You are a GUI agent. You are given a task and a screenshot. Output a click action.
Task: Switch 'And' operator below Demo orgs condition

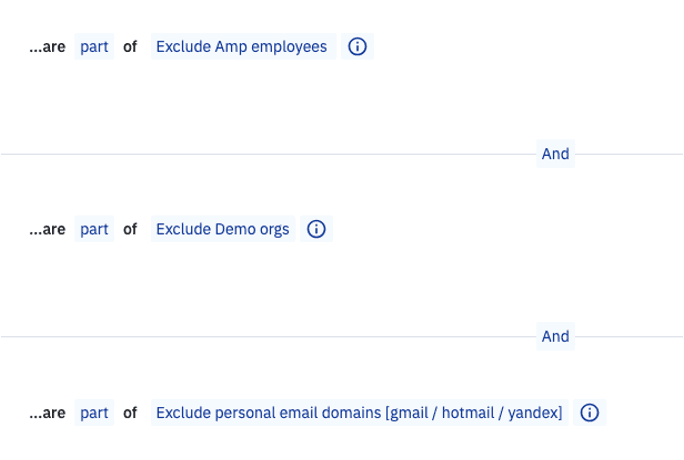555,336
